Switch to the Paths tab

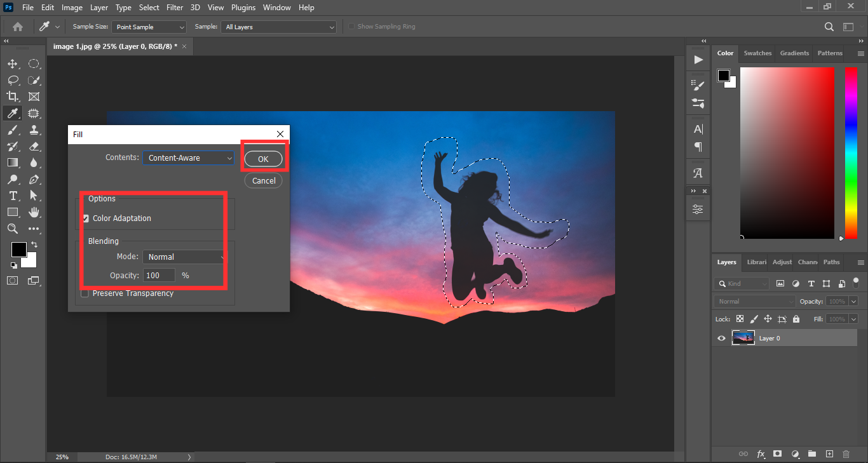coord(831,262)
